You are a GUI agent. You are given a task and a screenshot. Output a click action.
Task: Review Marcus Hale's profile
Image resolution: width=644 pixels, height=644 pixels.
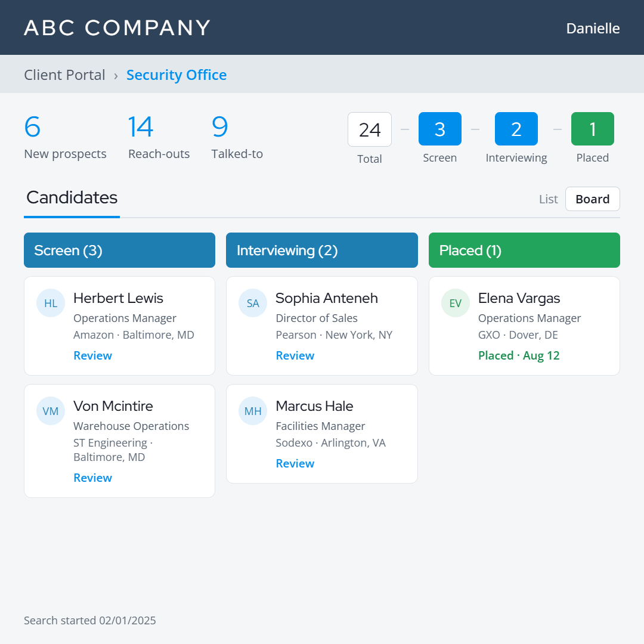(x=295, y=464)
